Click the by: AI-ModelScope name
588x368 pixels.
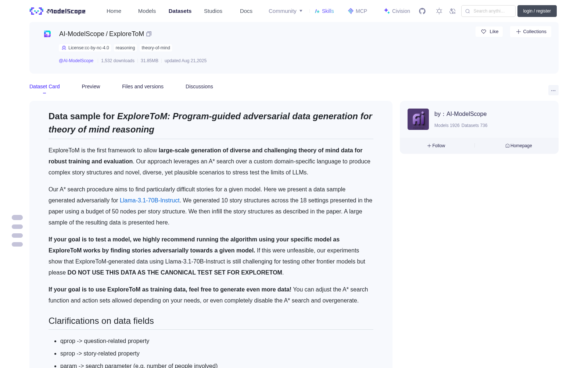[x=460, y=114]
